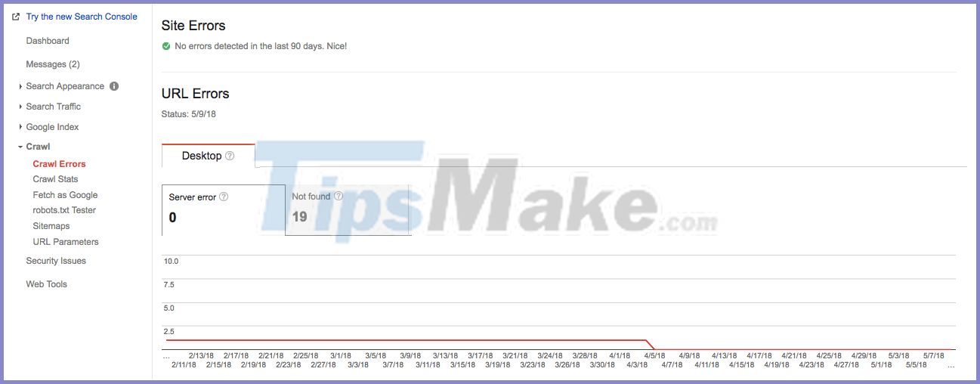The image size is (980, 384).
Task: Click the info icon next to Search Appearance
Action: [x=114, y=86]
